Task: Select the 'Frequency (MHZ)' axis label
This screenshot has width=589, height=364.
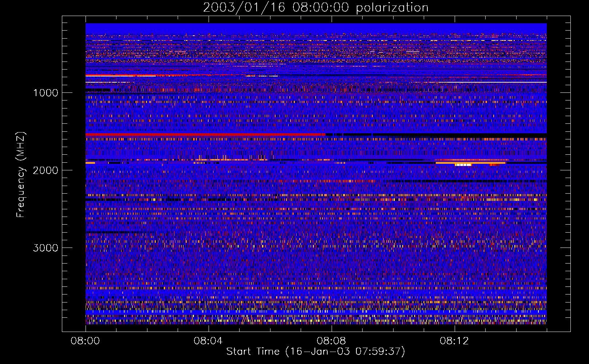Action: coord(21,175)
